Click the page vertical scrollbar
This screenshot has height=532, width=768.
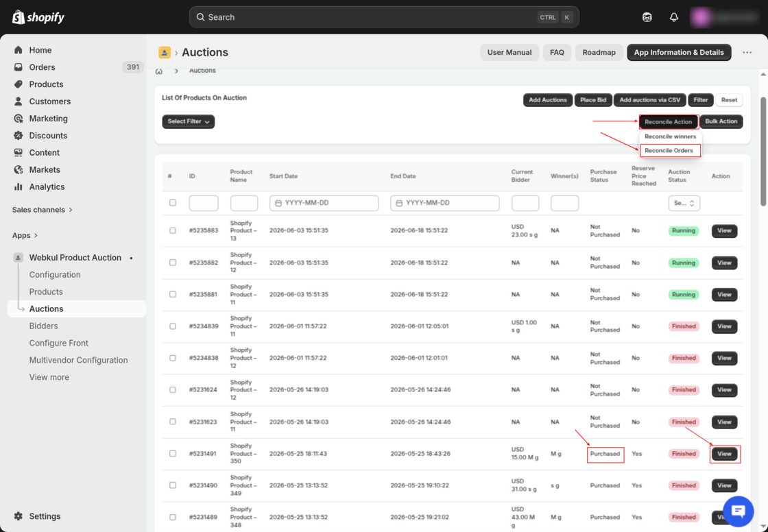pos(763,152)
